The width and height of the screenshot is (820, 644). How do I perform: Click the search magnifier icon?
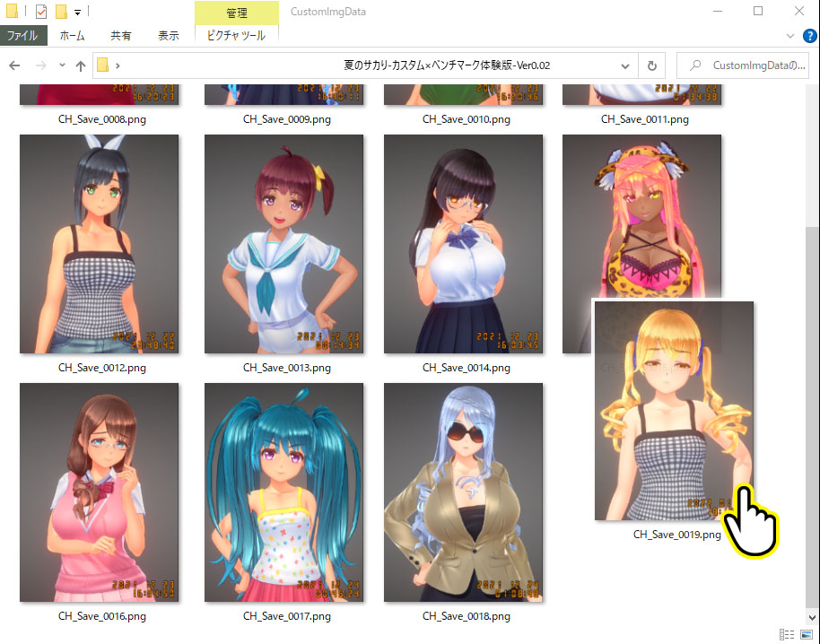coord(694,65)
